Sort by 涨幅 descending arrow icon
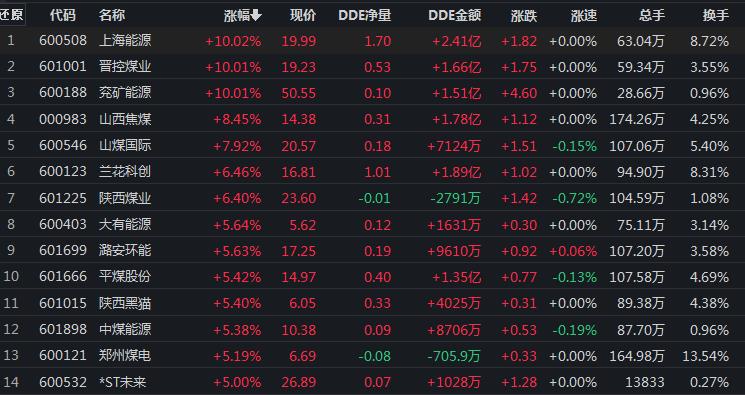 [256, 15]
